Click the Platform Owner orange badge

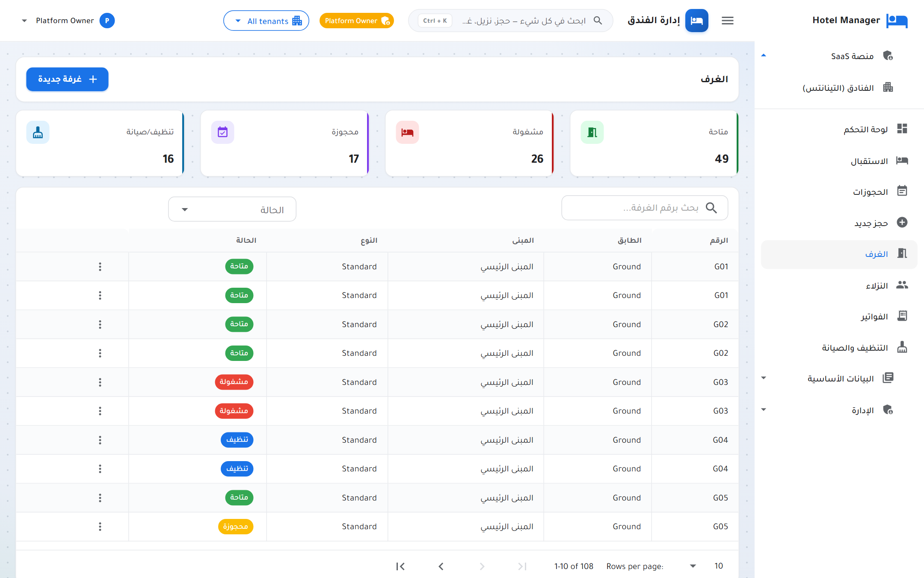coord(356,21)
